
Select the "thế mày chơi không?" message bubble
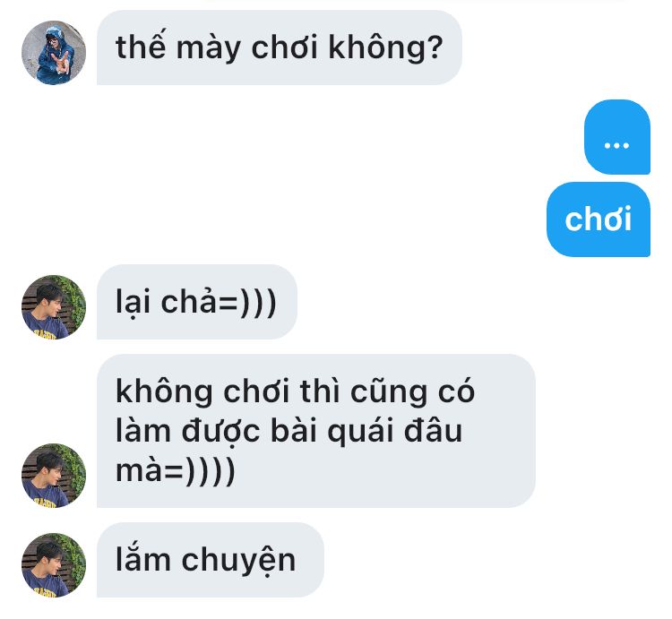280,47
